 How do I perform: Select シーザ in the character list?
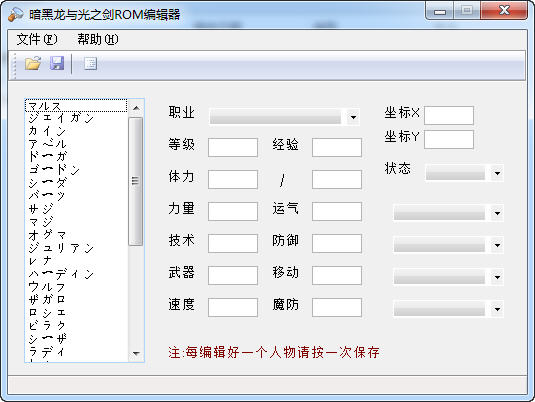click(76, 339)
